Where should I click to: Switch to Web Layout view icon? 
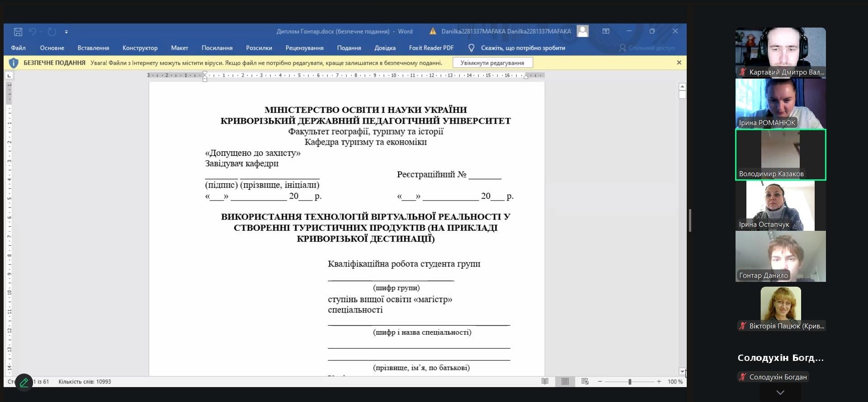click(x=585, y=382)
